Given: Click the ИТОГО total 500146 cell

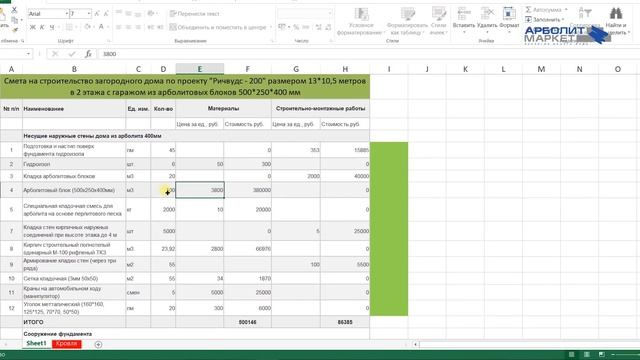Looking at the screenshot, I should (x=247, y=322).
